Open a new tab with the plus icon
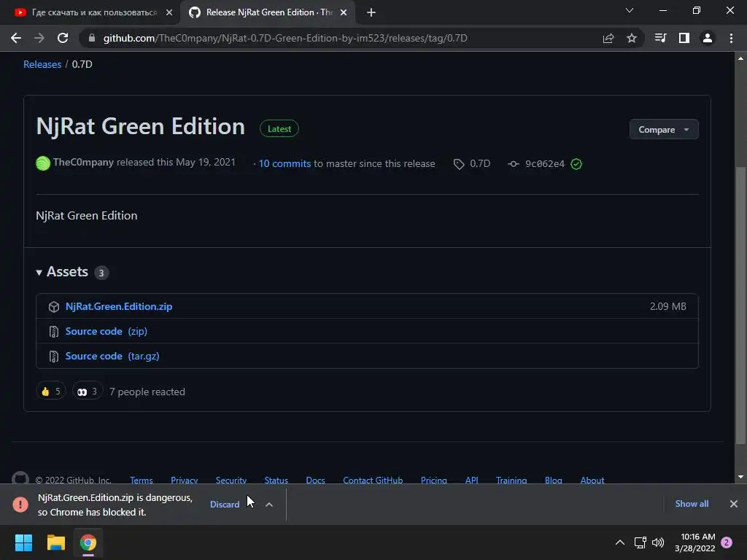Viewport: 747px width, 560px height. (x=371, y=12)
